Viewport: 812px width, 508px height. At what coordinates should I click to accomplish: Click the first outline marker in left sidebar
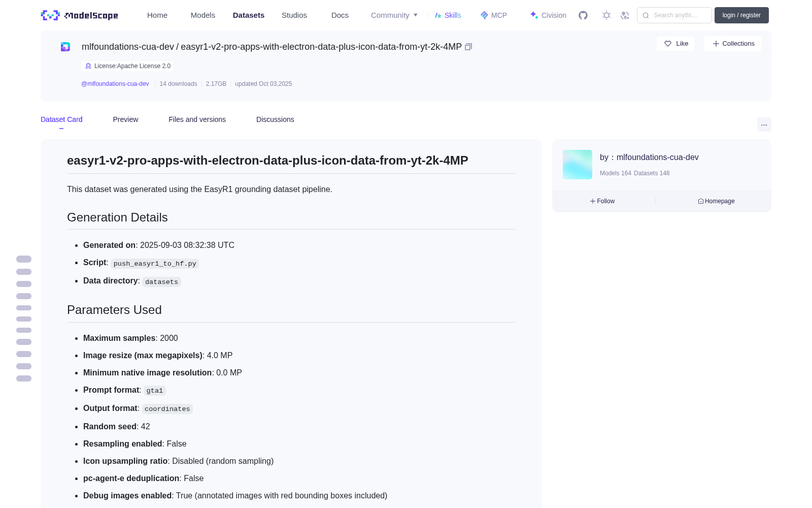[x=24, y=259]
